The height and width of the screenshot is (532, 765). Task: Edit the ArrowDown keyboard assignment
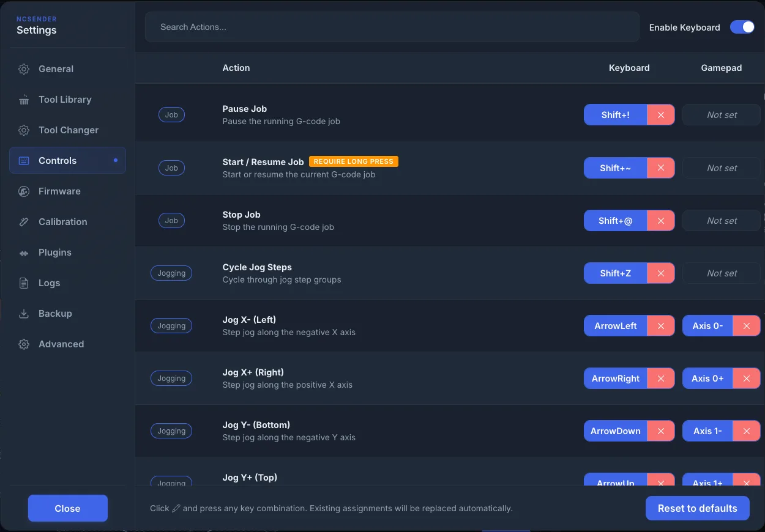click(x=615, y=431)
